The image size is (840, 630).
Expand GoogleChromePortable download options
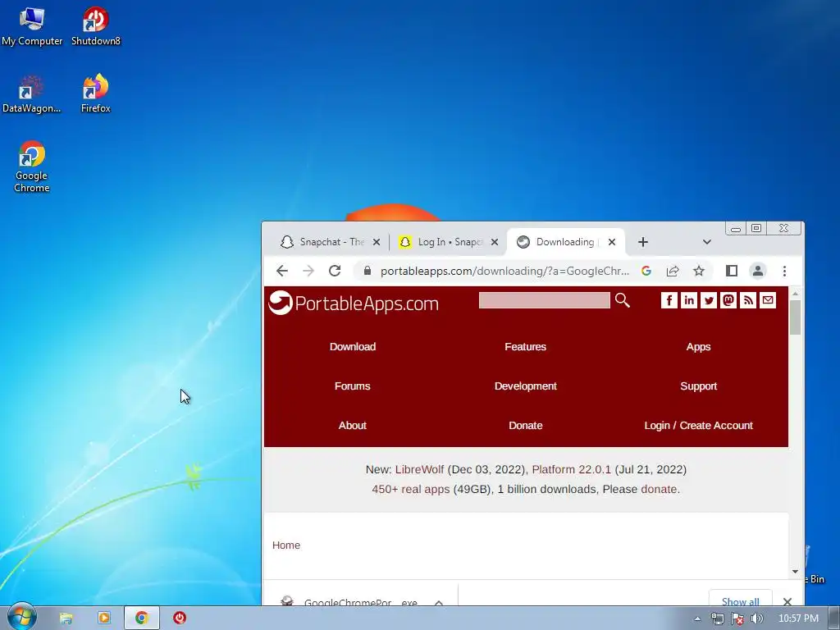point(439,602)
